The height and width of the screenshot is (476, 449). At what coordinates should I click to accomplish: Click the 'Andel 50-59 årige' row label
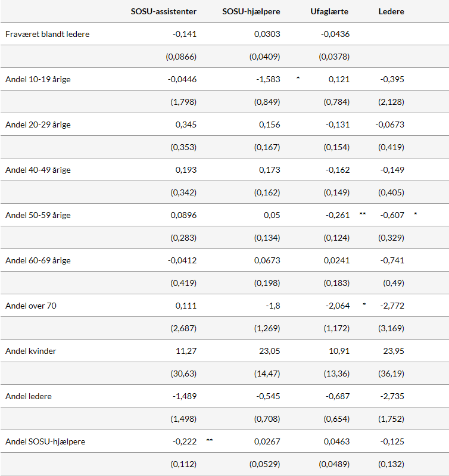tap(38, 215)
